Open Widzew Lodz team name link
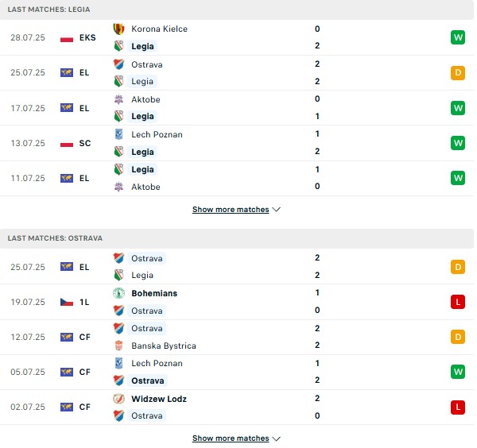The image size is (477, 448). [159, 399]
